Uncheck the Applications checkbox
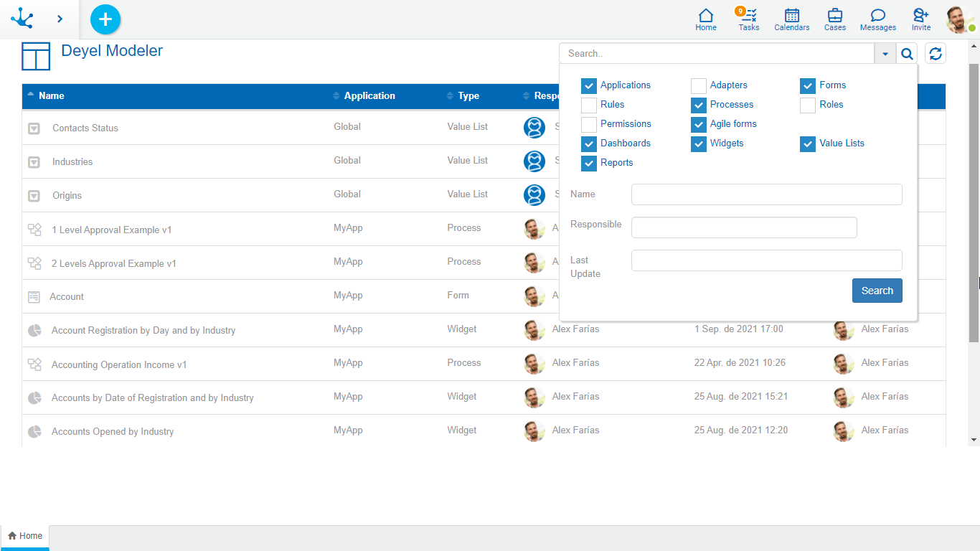The width and height of the screenshot is (980, 551). pos(589,86)
